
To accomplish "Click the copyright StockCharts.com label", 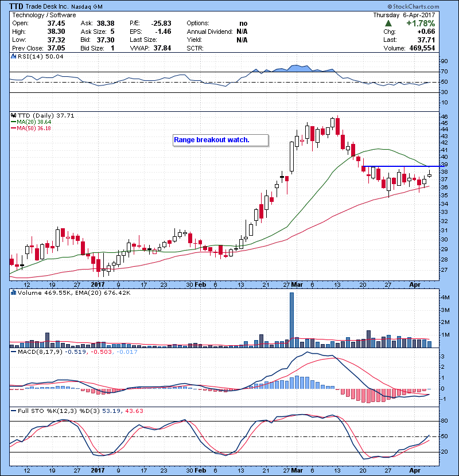I will (413, 6).
